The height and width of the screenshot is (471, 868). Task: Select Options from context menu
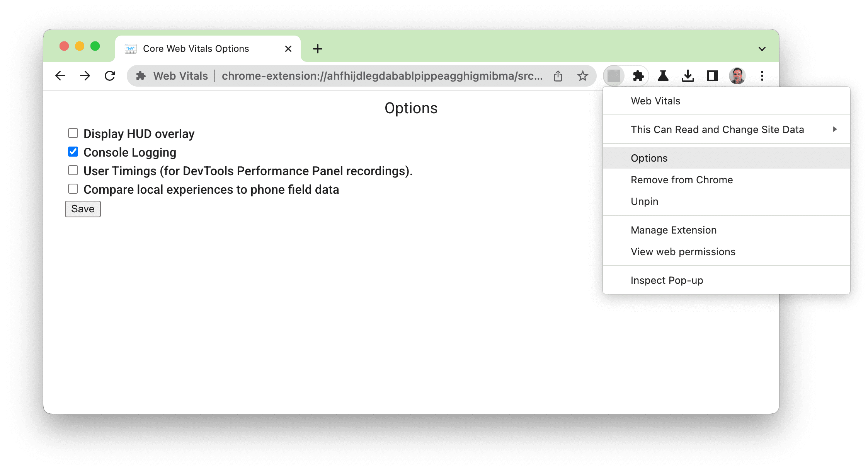coord(649,157)
